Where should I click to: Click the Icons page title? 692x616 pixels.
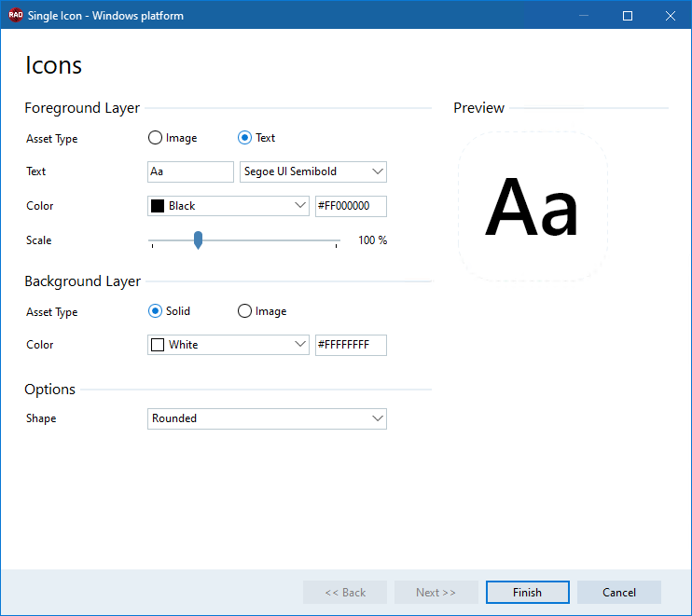click(53, 65)
